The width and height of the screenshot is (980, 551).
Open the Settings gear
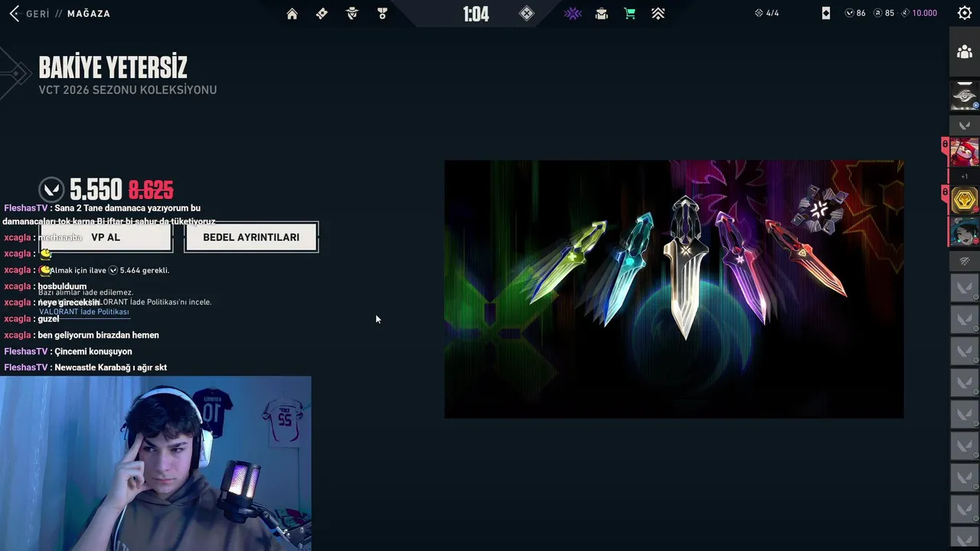965,13
